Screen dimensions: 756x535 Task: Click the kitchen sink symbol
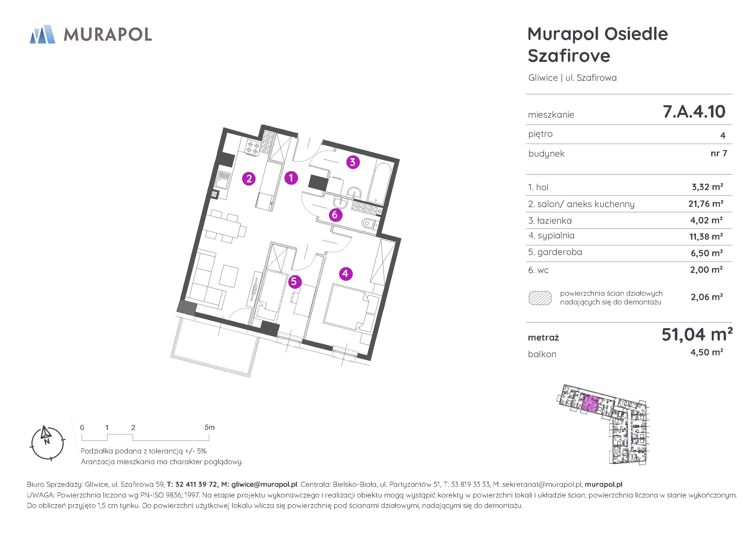pos(223,181)
